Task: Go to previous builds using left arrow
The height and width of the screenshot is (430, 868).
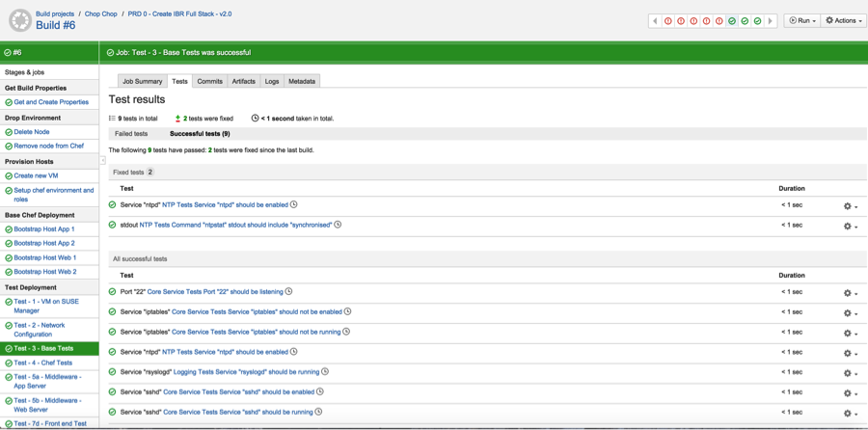Action: tap(655, 20)
